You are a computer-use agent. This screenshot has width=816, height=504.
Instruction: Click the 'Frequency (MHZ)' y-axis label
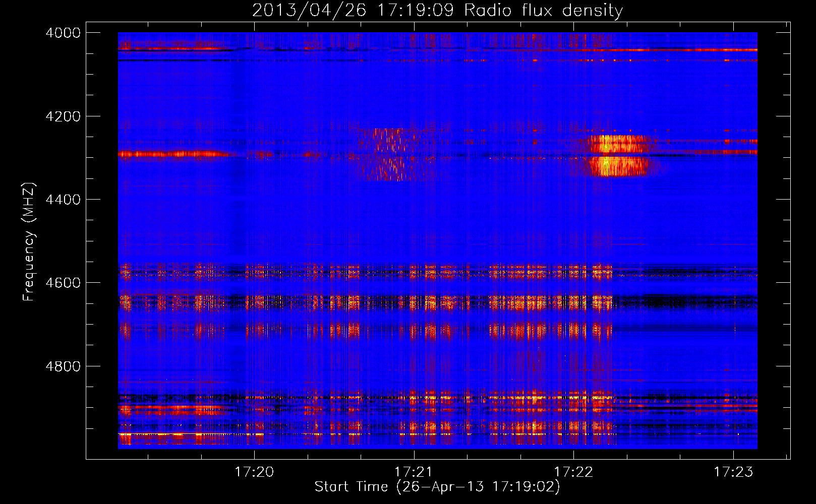(x=29, y=242)
